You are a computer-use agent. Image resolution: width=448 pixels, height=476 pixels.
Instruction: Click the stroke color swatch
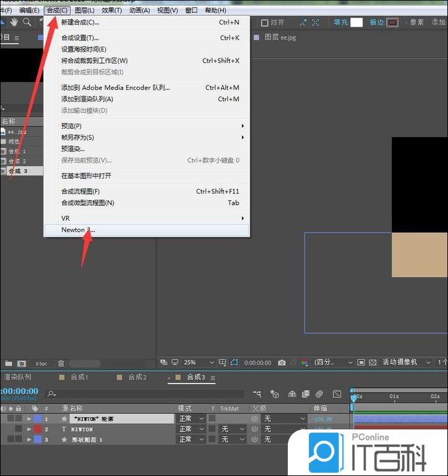tap(392, 22)
